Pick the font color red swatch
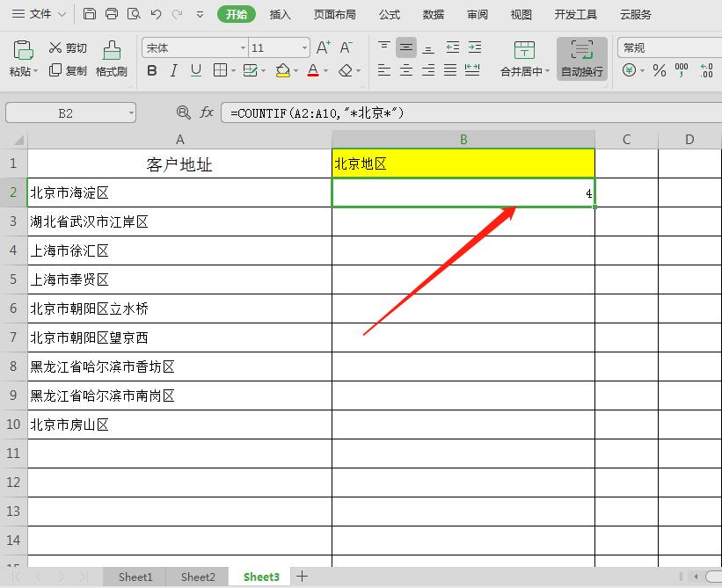This screenshot has height=588, width=722. [314, 73]
